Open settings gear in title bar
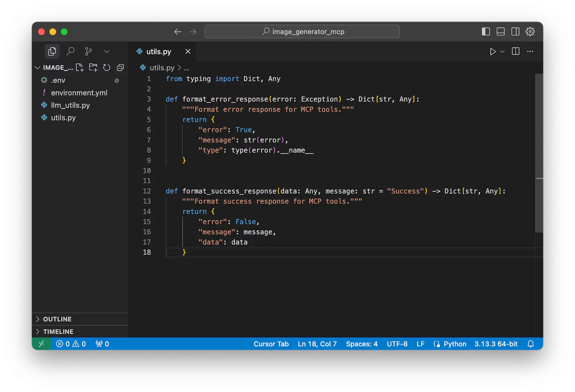The image size is (575, 392). [x=530, y=32]
